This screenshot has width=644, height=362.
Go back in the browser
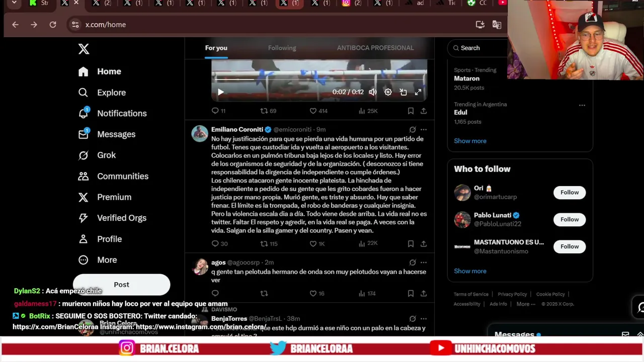15,25
